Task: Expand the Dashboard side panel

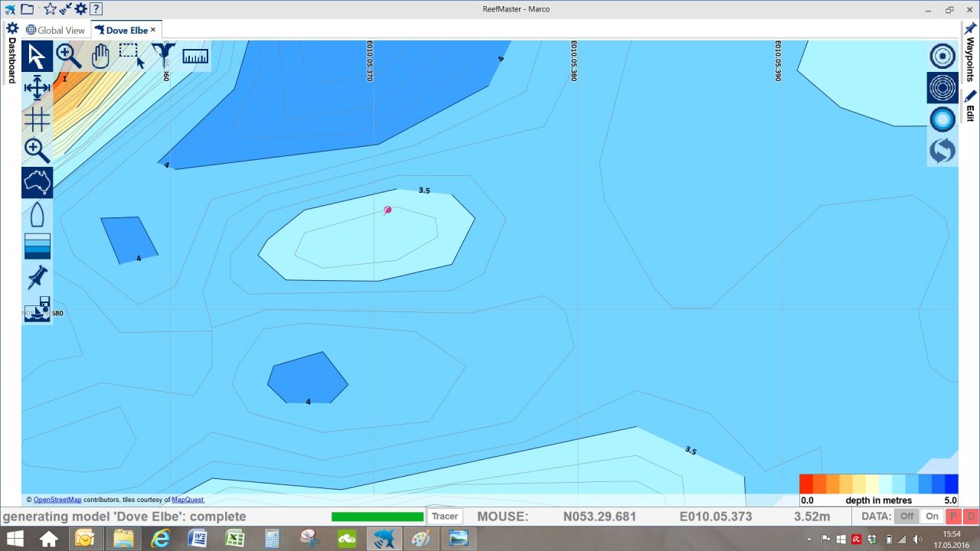Action: (x=11, y=54)
